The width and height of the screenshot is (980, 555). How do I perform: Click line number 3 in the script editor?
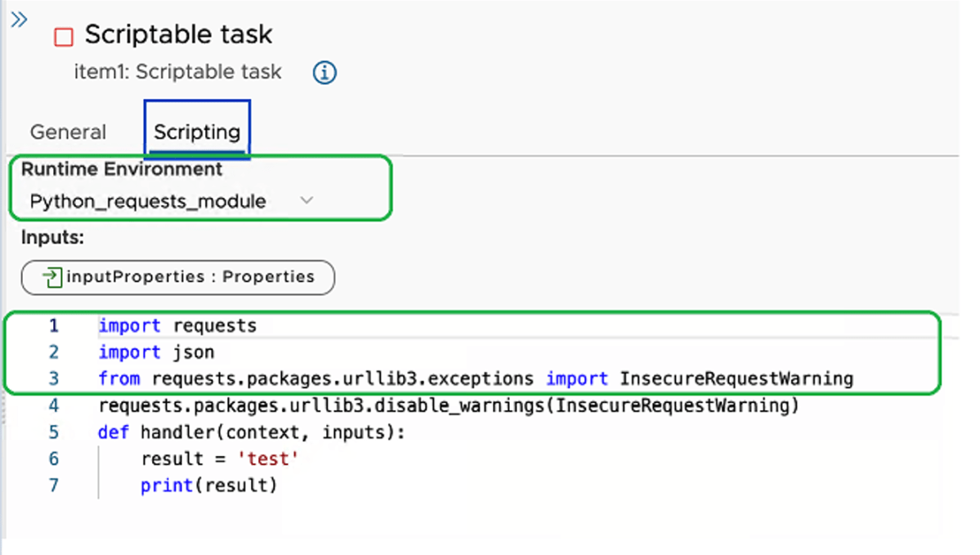click(x=53, y=378)
